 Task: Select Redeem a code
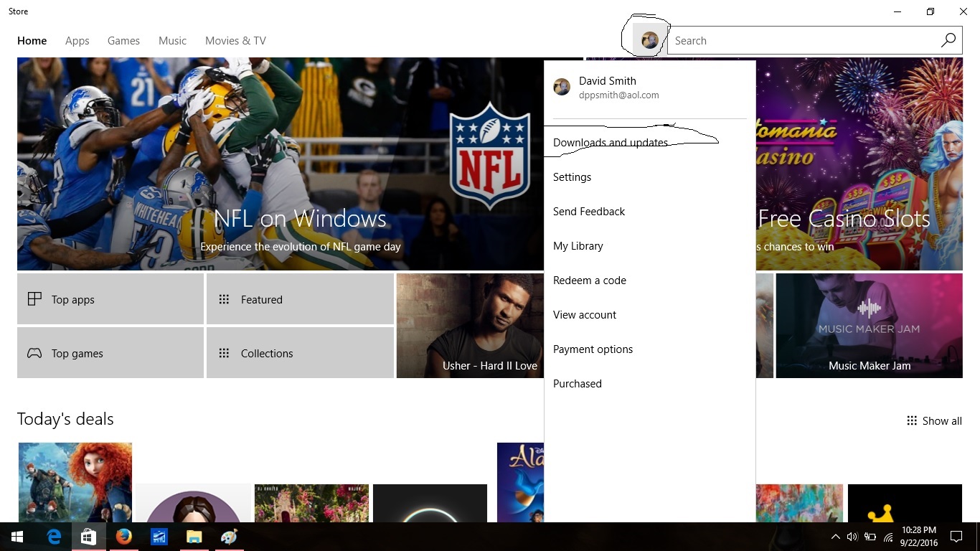click(650, 281)
